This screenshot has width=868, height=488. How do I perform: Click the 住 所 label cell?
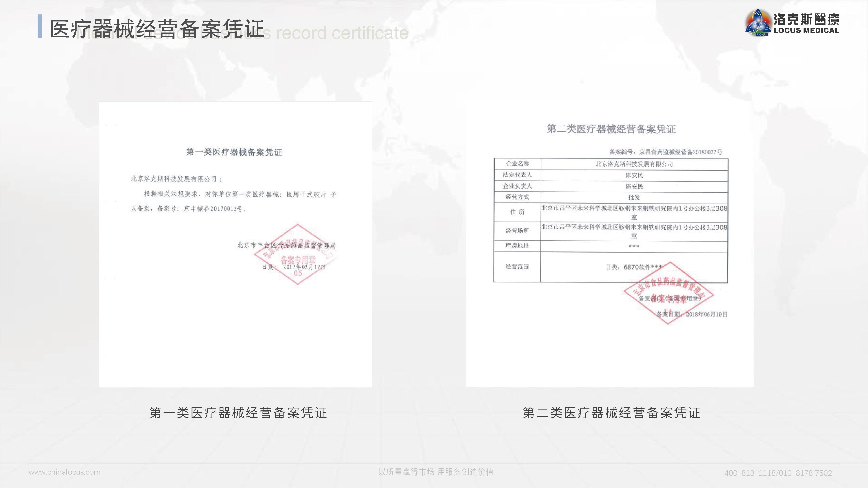tap(517, 212)
